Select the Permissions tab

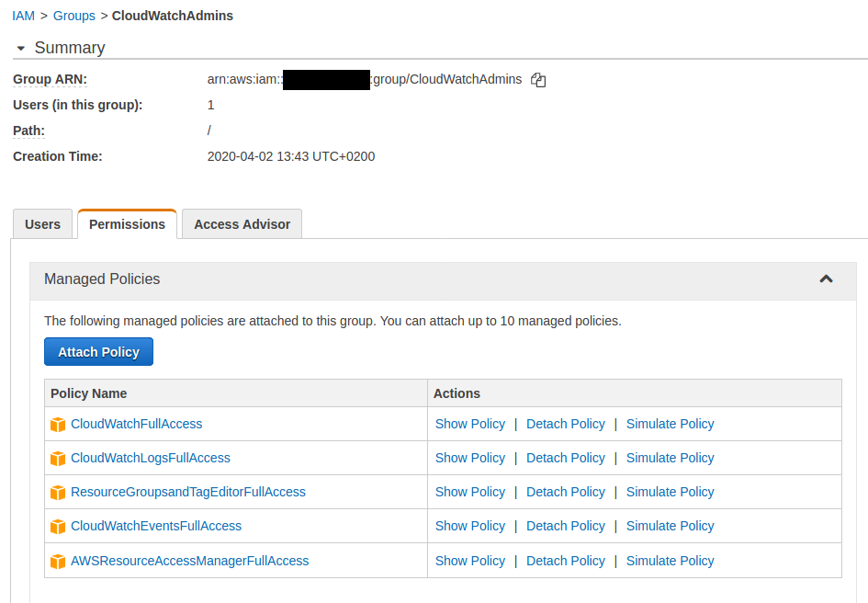coord(128,224)
